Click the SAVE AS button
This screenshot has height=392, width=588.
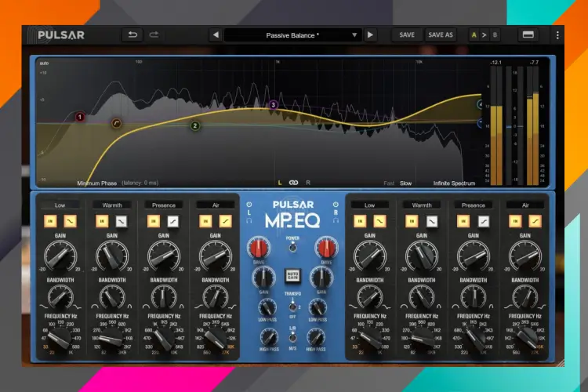coord(440,34)
